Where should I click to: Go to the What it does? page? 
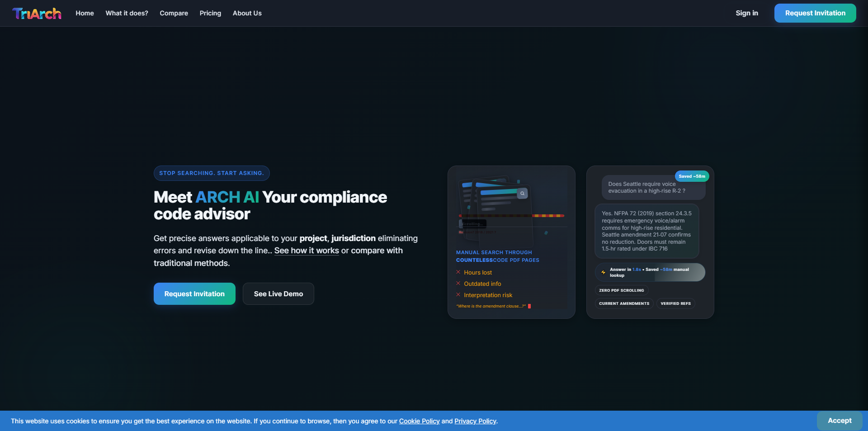pos(127,13)
